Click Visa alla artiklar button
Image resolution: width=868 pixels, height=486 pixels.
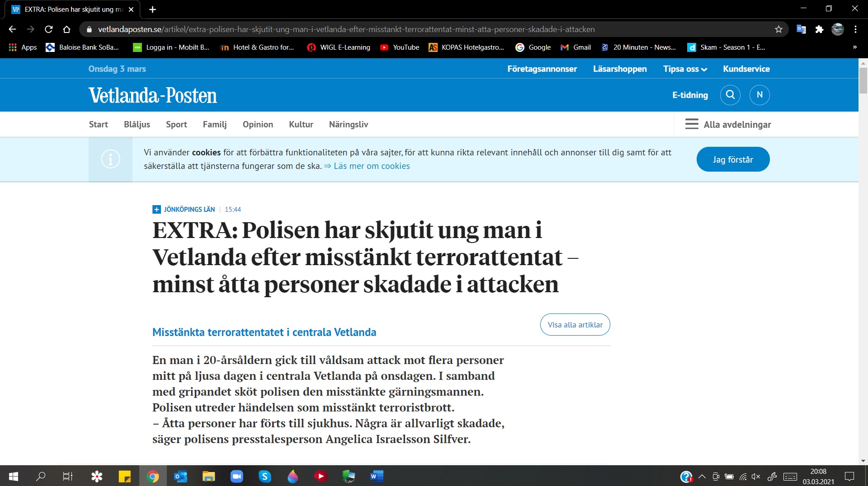point(575,325)
